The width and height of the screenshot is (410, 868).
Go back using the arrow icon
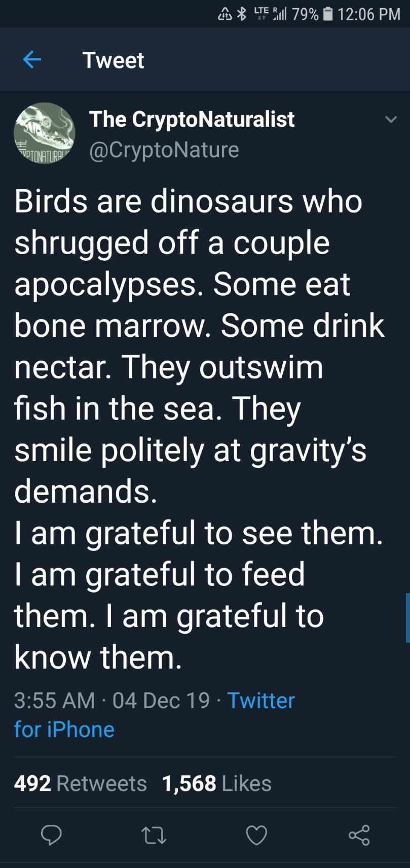click(x=32, y=60)
